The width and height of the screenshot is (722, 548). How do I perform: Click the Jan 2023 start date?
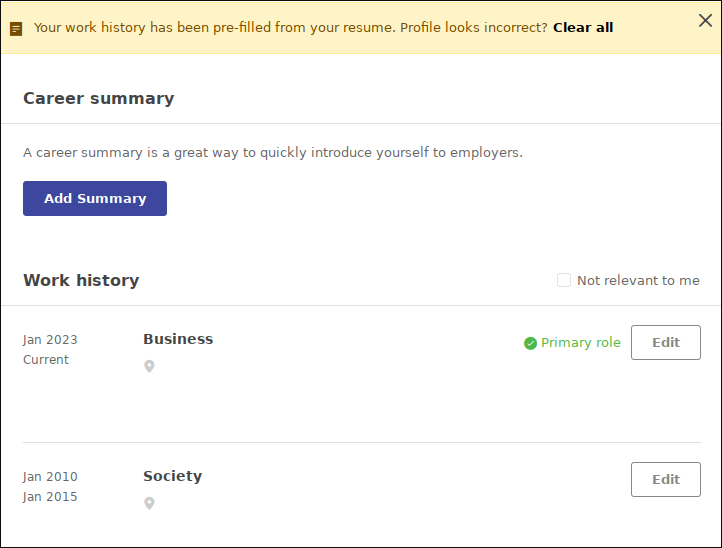[50, 340]
